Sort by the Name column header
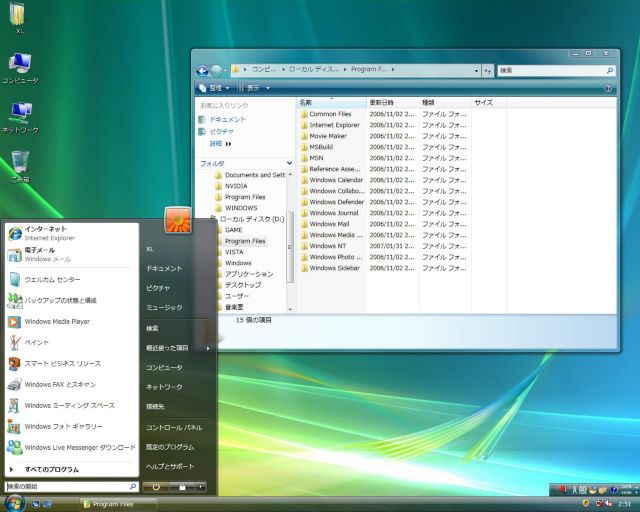 331,102
